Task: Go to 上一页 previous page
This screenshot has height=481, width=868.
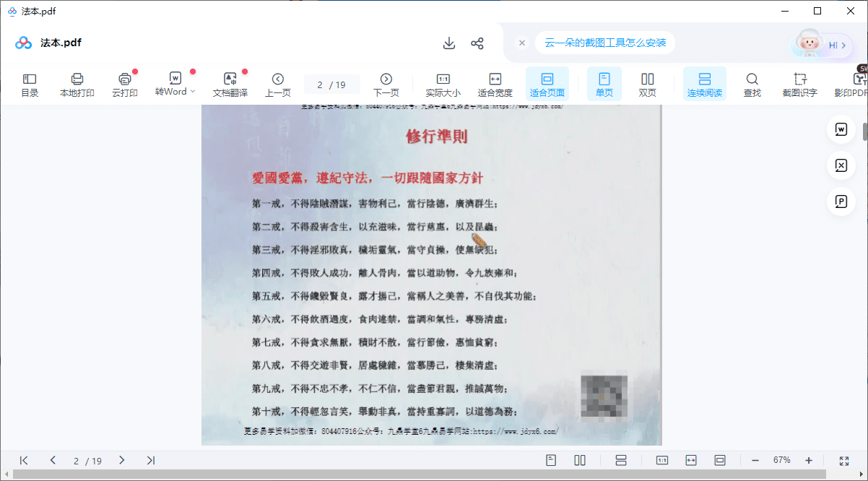Action: click(x=278, y=84)
